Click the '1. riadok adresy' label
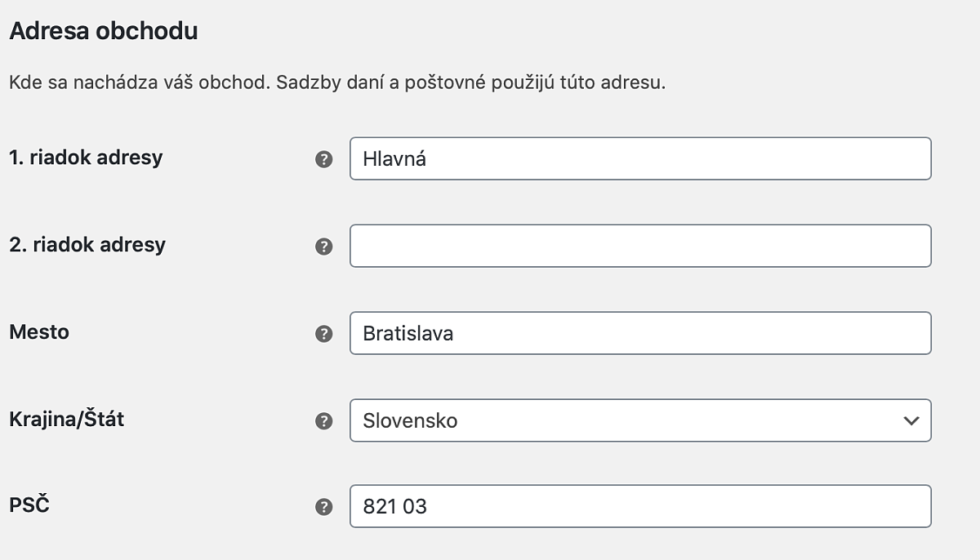This screenshot has width=980, height=560. click(x=86, y=158)
